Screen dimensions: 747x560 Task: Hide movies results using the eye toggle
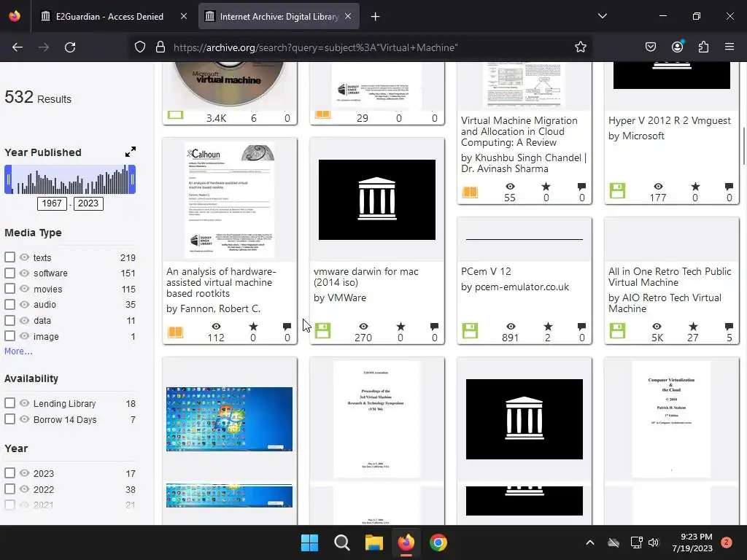(x=24, y=289)
